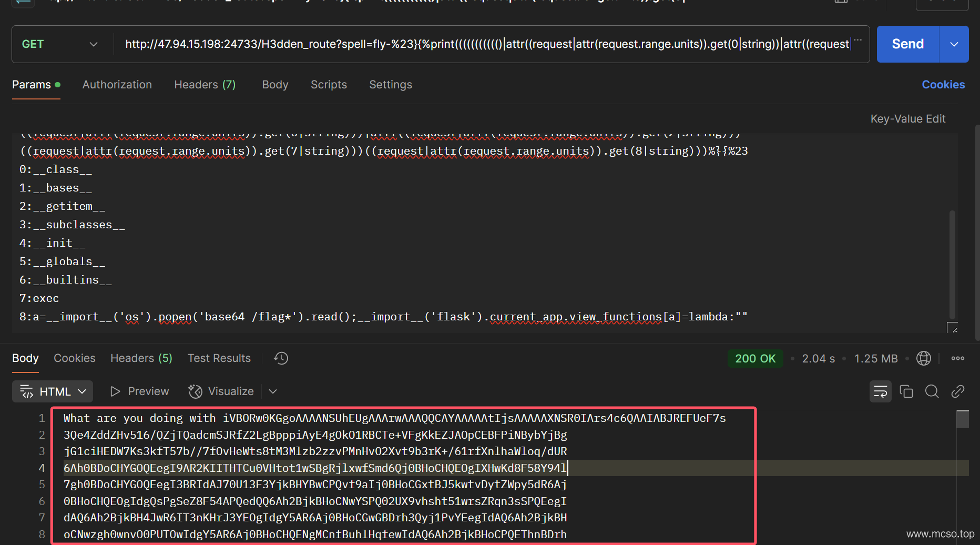Click the params editor scrollbar
Screen dimensions: 980x545
(x=952, y=265)
